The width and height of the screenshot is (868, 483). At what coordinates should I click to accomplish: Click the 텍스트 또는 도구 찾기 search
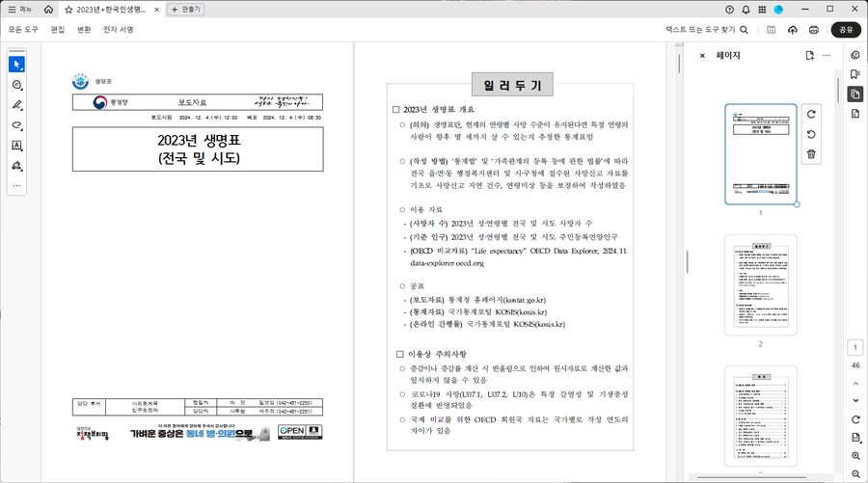(x=707, y=29)
